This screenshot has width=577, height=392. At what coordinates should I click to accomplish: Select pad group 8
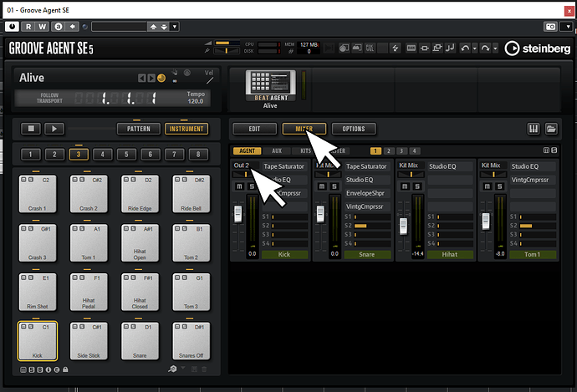tap(198, 155)
